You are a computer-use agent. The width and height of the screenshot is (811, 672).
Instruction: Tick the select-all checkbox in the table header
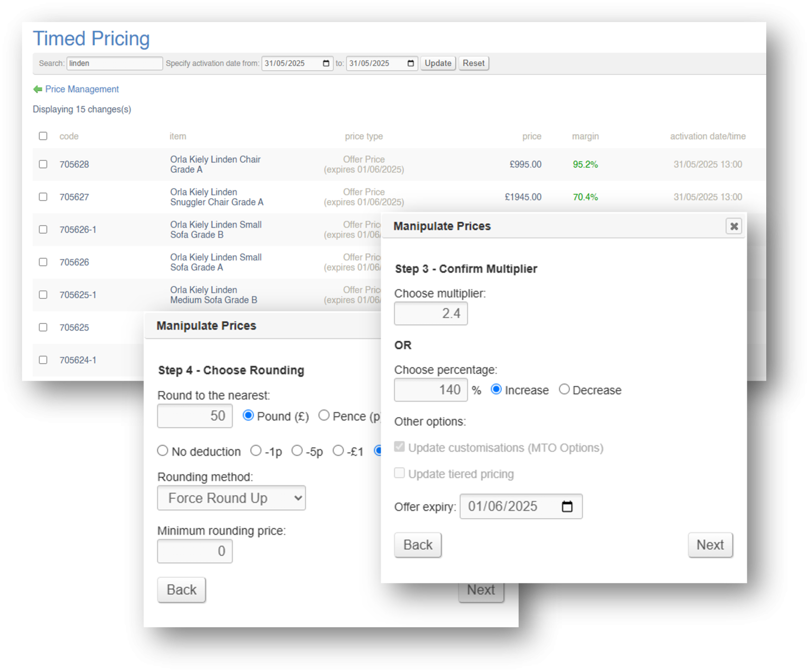43,135
